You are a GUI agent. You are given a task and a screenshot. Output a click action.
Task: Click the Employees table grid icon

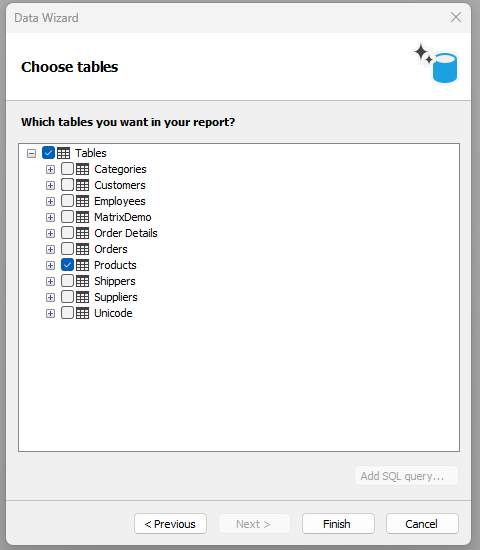pyautogui.click(x=82, y=201)
